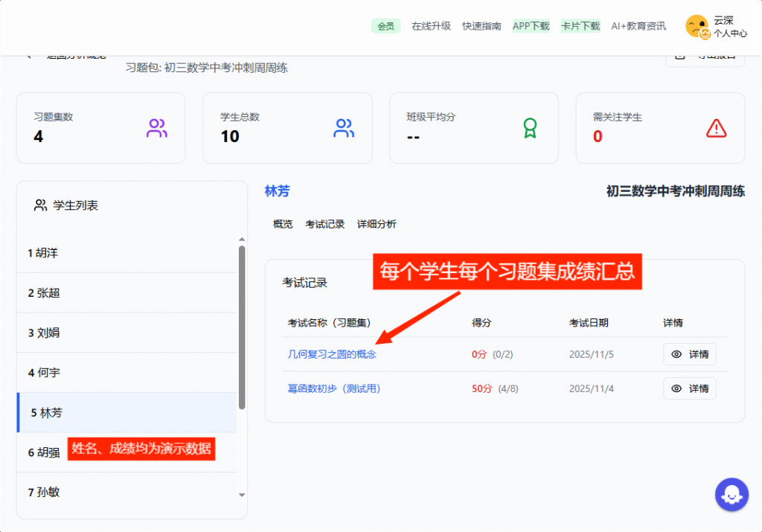The height and width of the screenshot is (532, 762).
Task: Click the user avatar icon
Action: tap(697, 26)
